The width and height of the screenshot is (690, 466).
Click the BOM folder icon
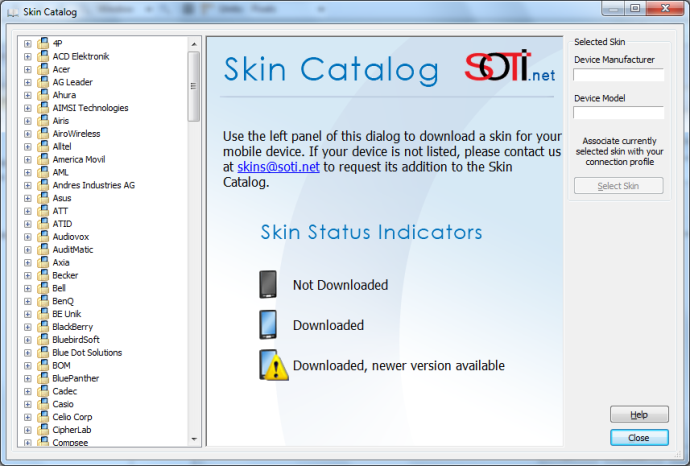43,365
